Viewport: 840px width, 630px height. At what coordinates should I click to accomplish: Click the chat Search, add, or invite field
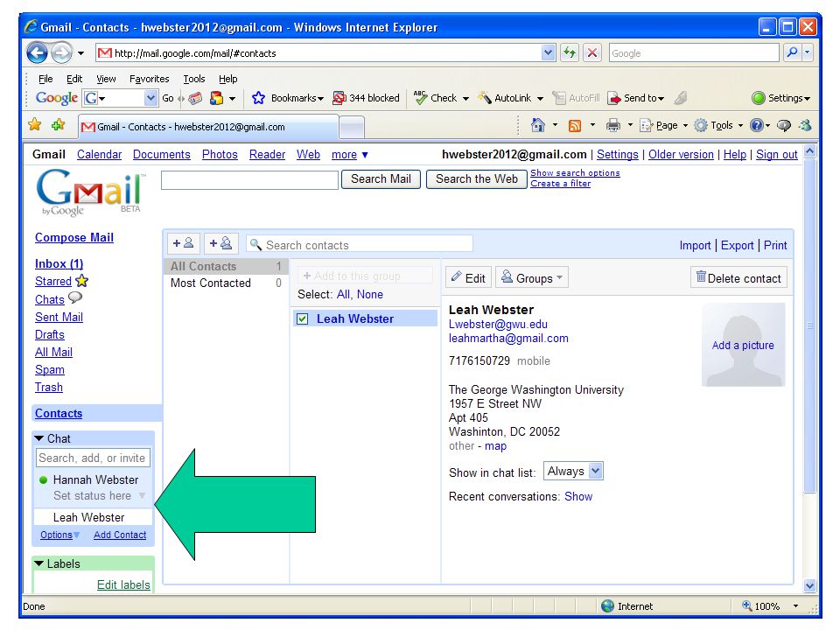point(94,458)
